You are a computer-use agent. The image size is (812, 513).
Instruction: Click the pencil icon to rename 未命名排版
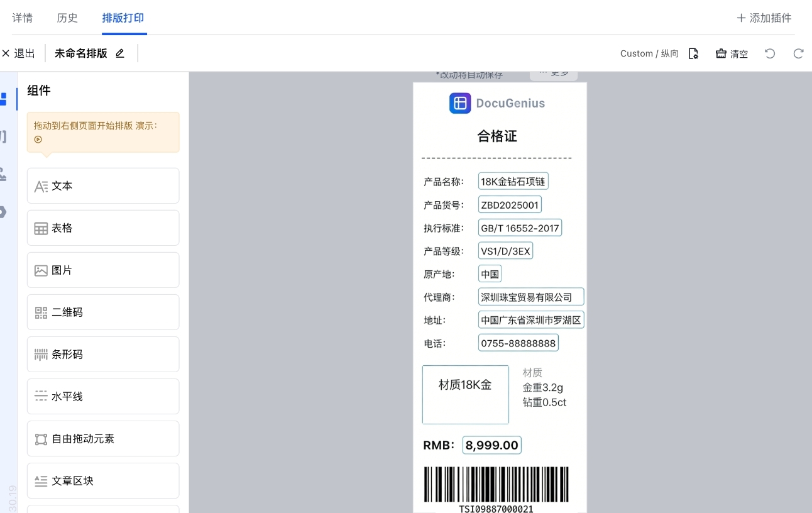tap(120, 53)
